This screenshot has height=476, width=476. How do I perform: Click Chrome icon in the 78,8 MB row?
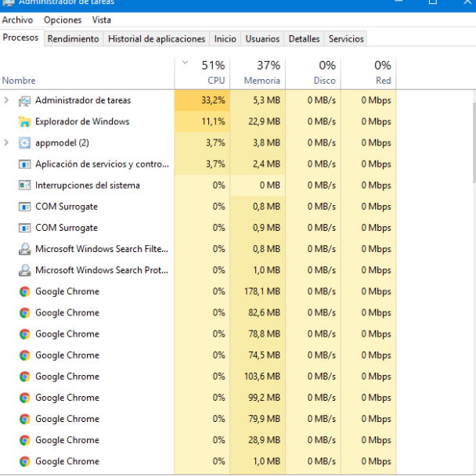24,334
